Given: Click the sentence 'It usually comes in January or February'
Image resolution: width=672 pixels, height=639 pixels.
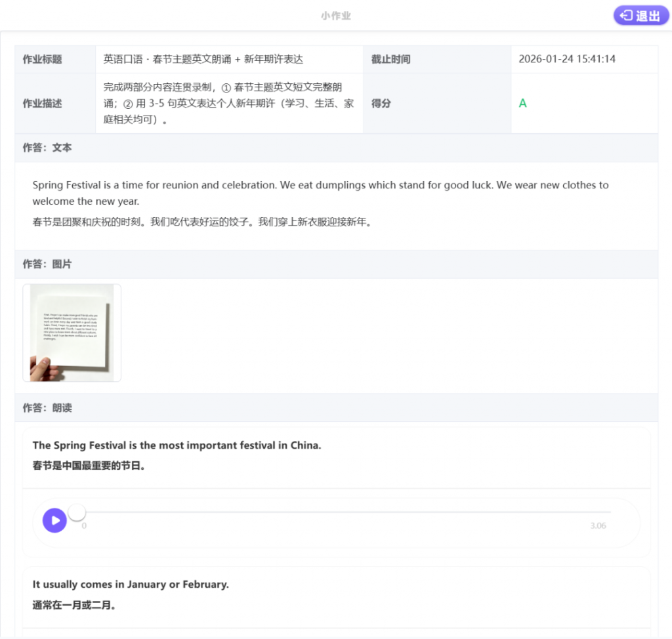Looking at the screenshot, I should click(x=131, y=584).
